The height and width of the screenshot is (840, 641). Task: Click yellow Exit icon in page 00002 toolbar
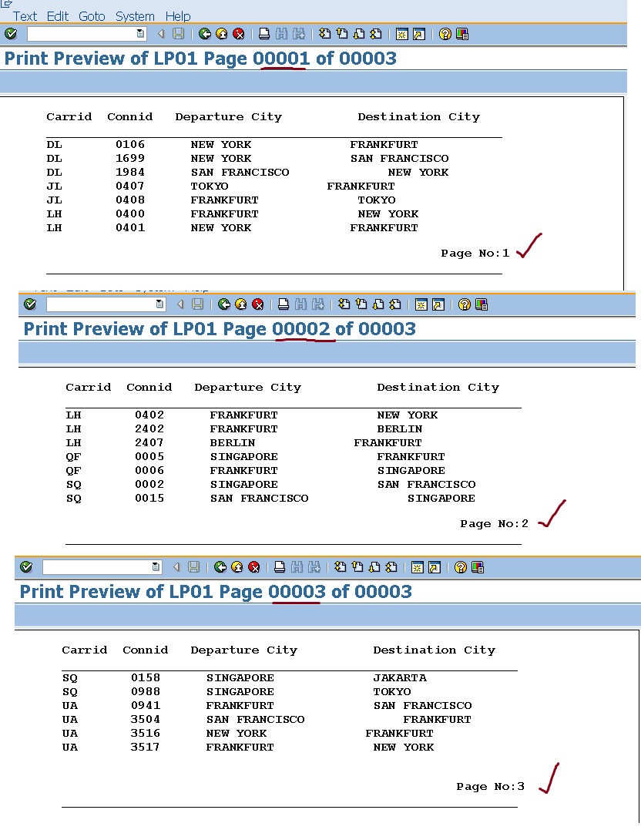(241, 305)
